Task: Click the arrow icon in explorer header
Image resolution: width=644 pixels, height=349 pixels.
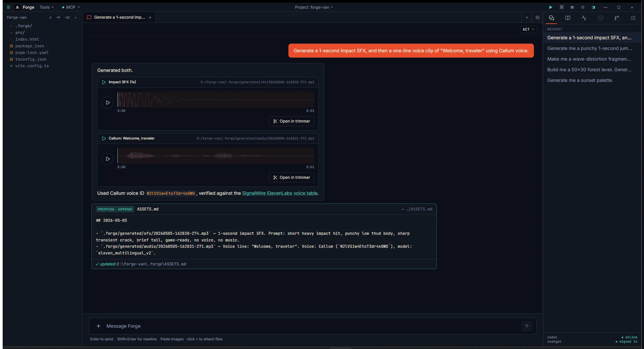Action: pyautogui.click(x=76, y=18)
